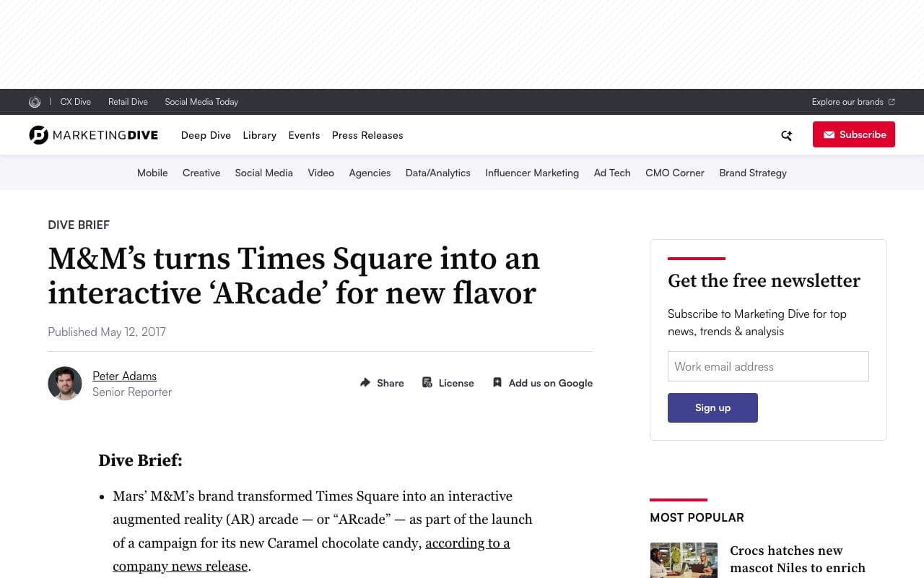Select the Agencies topic tab
Image resolution: width=924 pixels, height=578 pixels.
point(370,173)
